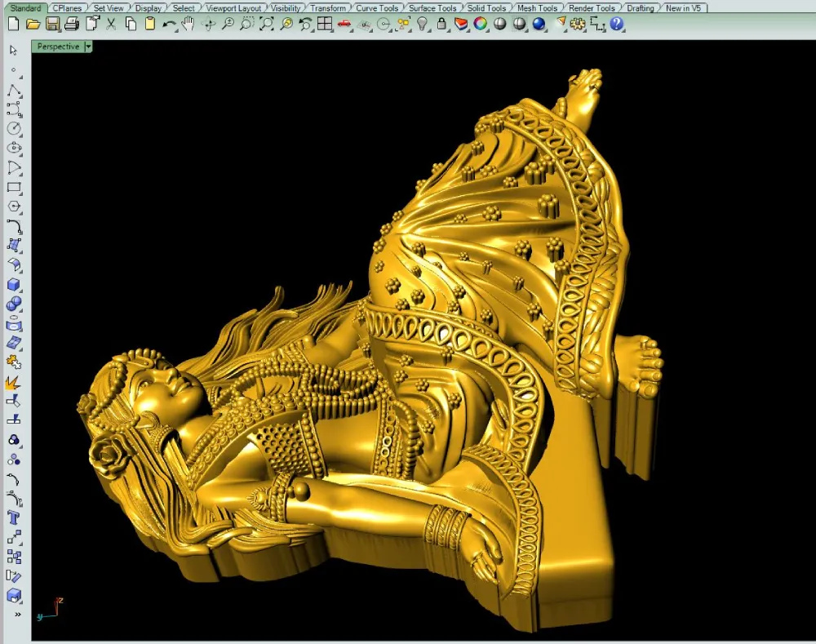This screenshot has width=816, height=644.
Task: Toggle the Hide Objects light bulb icon
Action: [423, 24]
